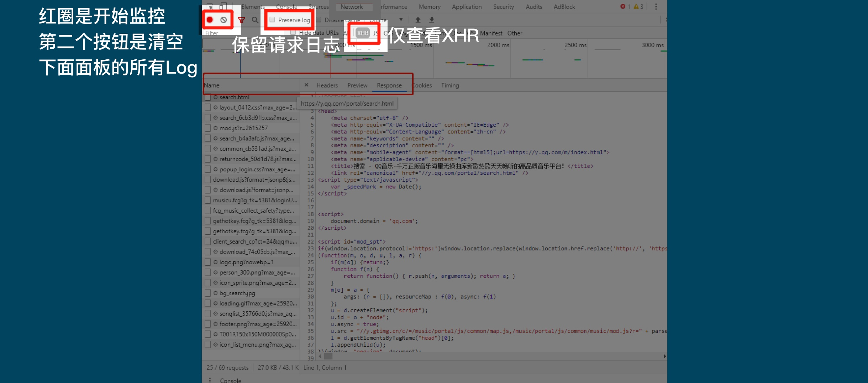This screenshot has height=383, width=868.
Task: Toggle the device toolbar icon
Action: click(x=223, y=6)
